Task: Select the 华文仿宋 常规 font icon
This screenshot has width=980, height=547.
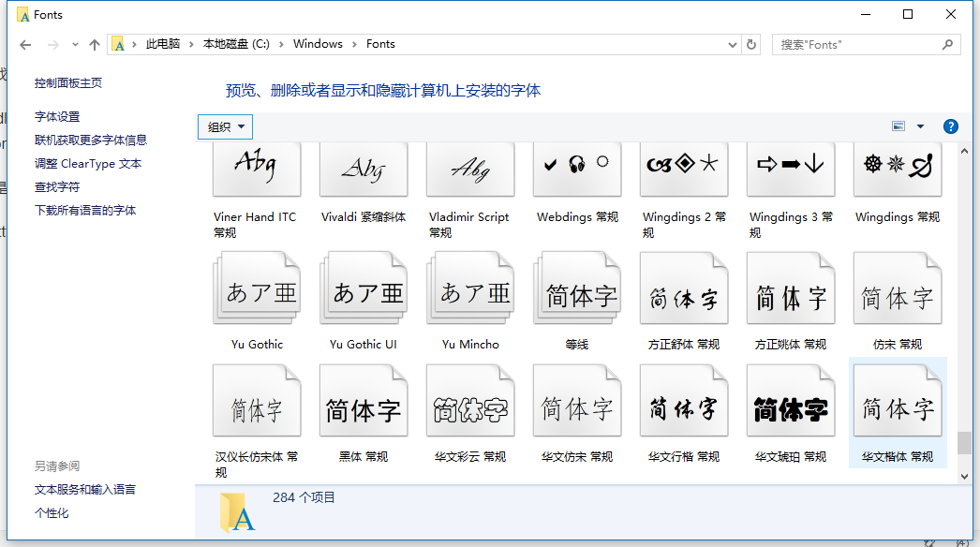Action: coord(577,400)
